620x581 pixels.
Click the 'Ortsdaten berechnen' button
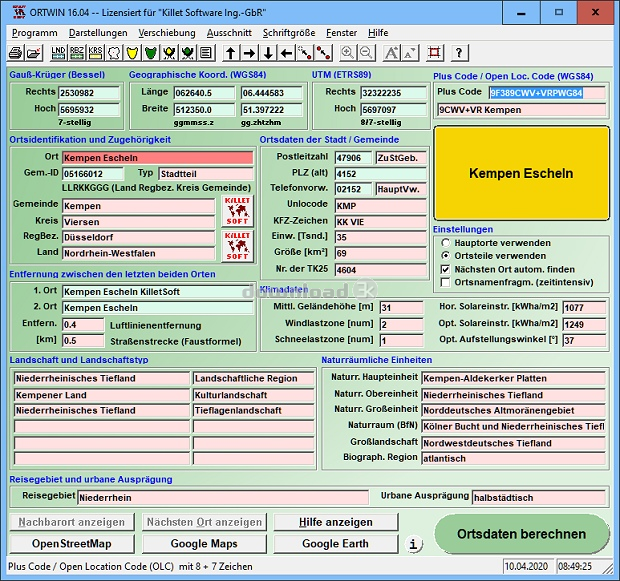pos(521,534)
